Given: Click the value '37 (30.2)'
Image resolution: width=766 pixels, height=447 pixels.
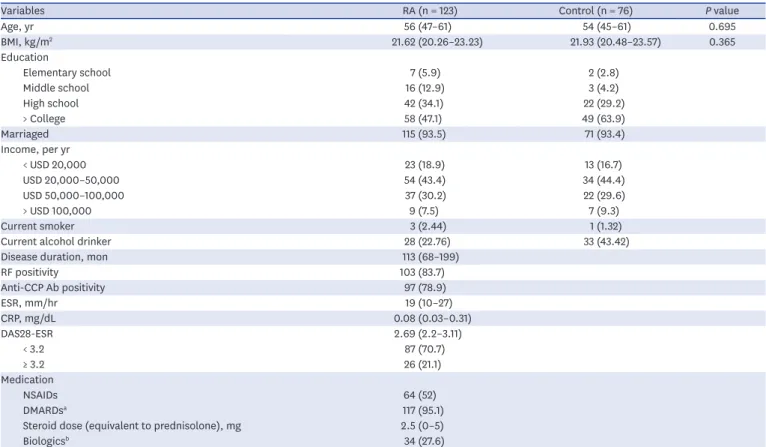Looking at the screenshot, I should 425,196.
